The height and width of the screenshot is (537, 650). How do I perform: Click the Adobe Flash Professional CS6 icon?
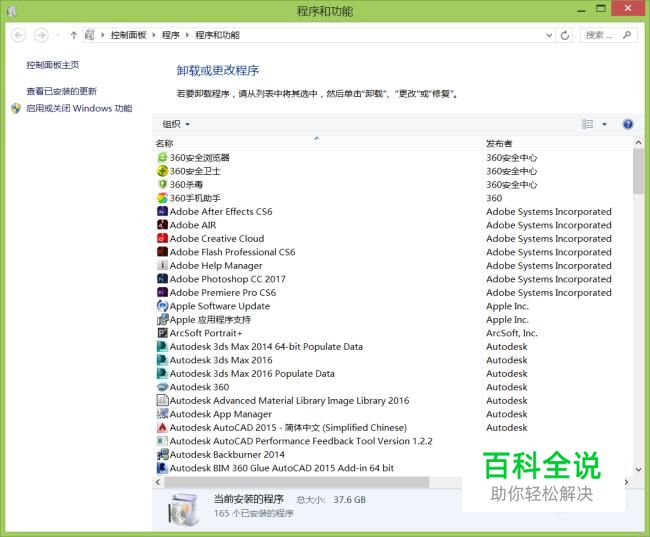click(x=162, y=252)
